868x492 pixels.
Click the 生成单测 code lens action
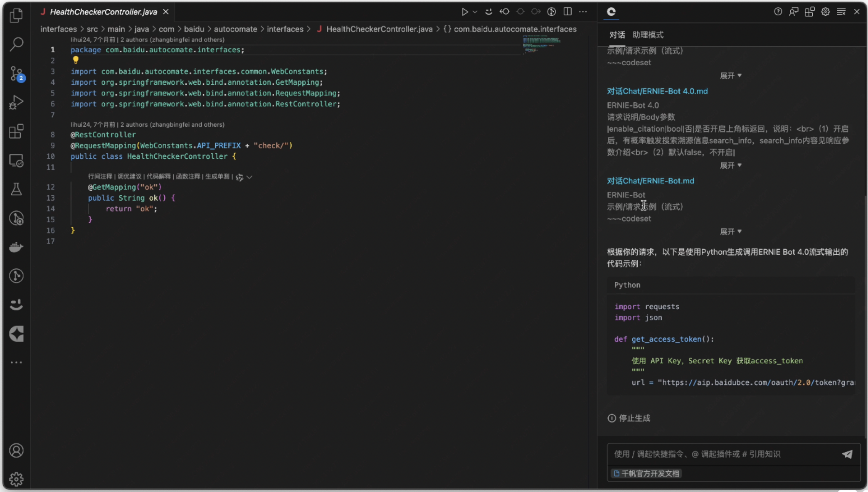click(x=217, y=177)
